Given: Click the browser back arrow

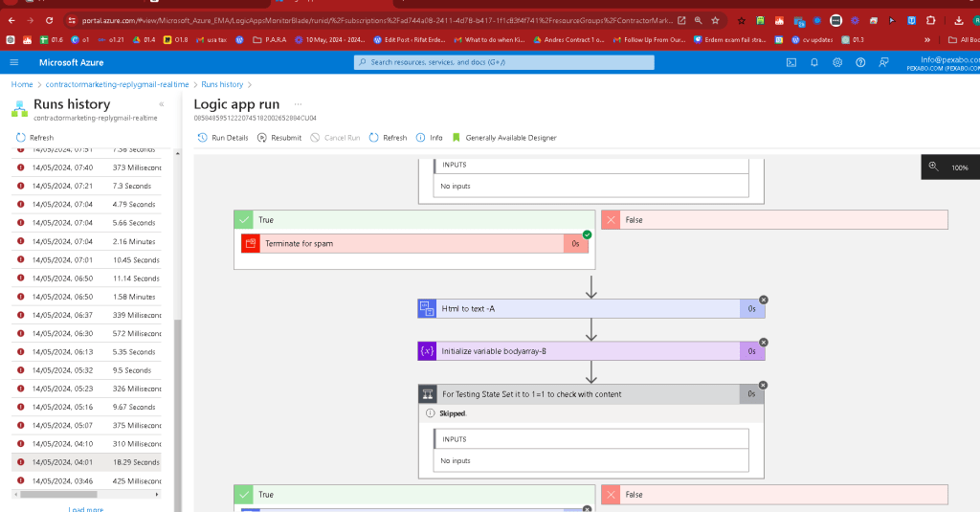Looking at the screenshot, I should (x=11, y=21).
